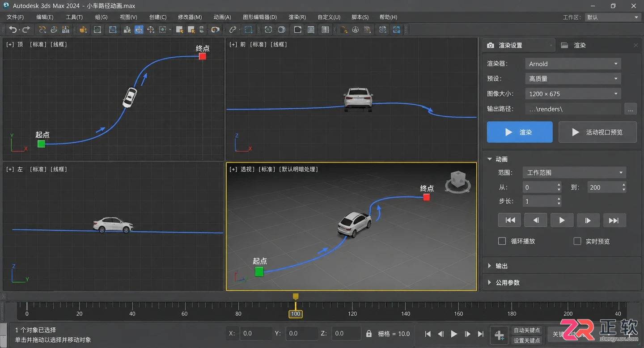The height and width of the screenshot is (348, 644).
Task: Toggle 设置关键点 mode
Action: click(527, 340)
